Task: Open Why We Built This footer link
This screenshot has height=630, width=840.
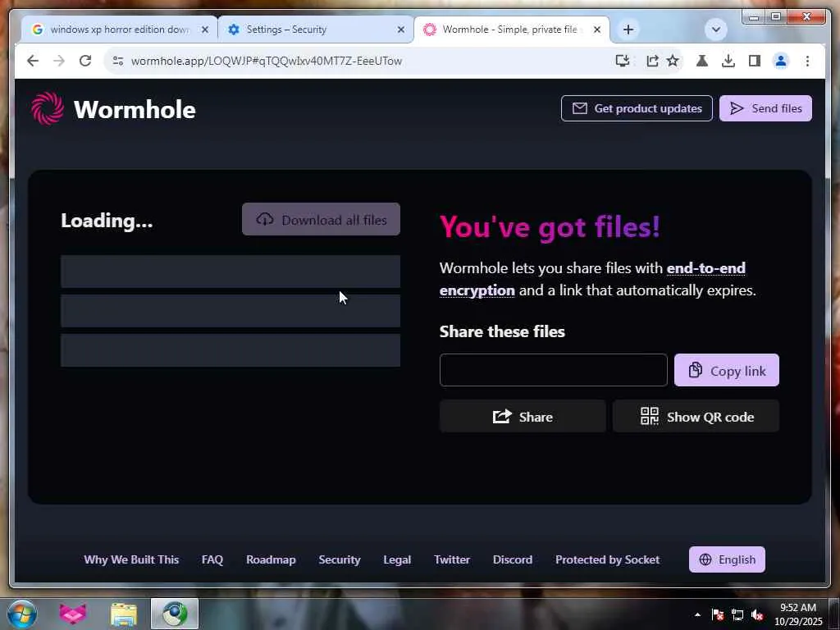Action: (131, 559)
